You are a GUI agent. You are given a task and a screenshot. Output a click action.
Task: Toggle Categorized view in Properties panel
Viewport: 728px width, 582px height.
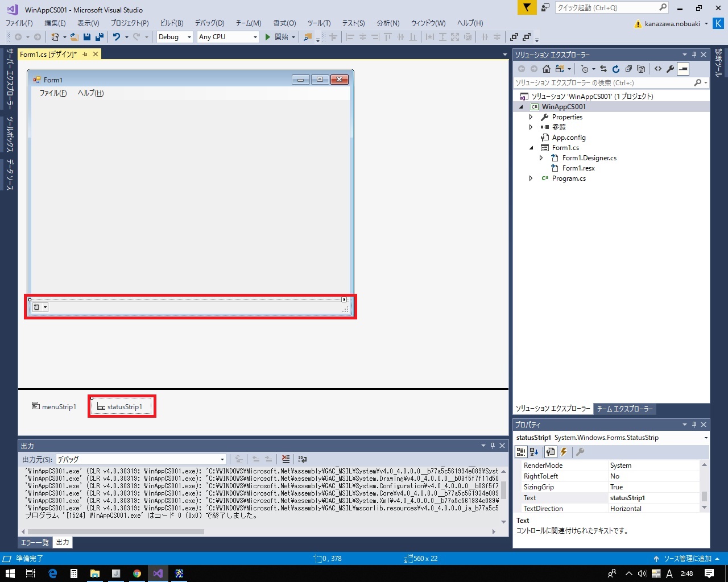point(520,452)
